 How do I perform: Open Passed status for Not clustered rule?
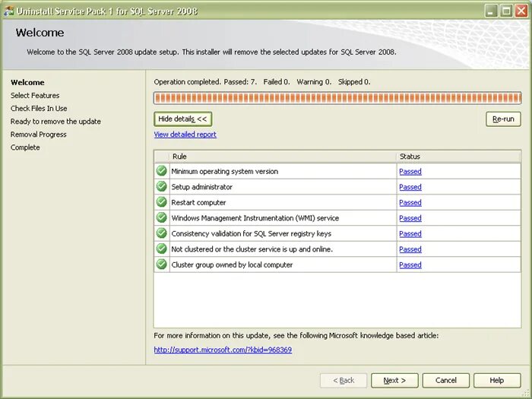click(410, 250)
